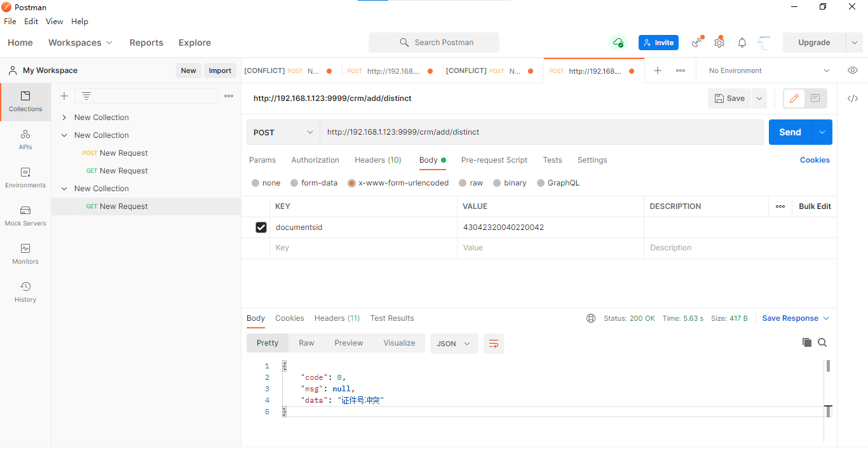This screenshot has width=868, height=451.
Task: Uncheck the documentsid parameter checkbox
Action: tap(261, 227)
